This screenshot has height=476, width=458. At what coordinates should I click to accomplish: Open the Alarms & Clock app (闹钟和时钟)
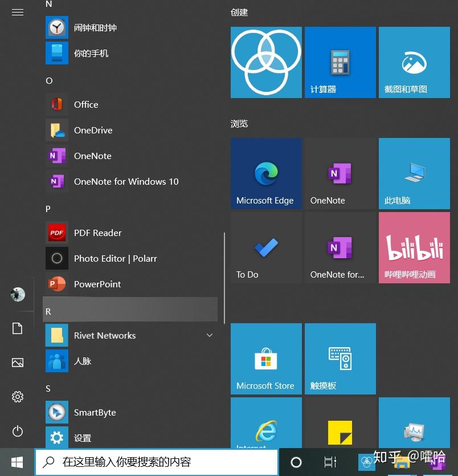click(x=130, y=27)
